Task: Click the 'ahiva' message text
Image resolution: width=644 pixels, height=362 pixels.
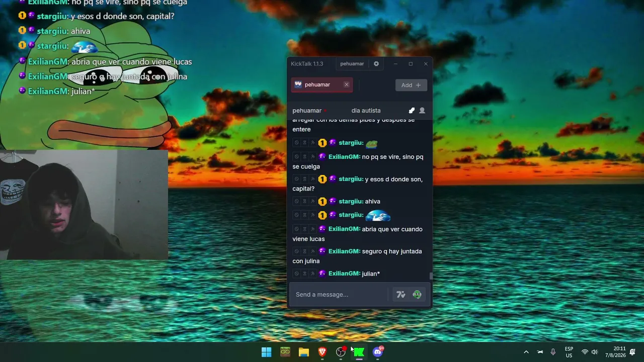Action: [x=373, y=202]
